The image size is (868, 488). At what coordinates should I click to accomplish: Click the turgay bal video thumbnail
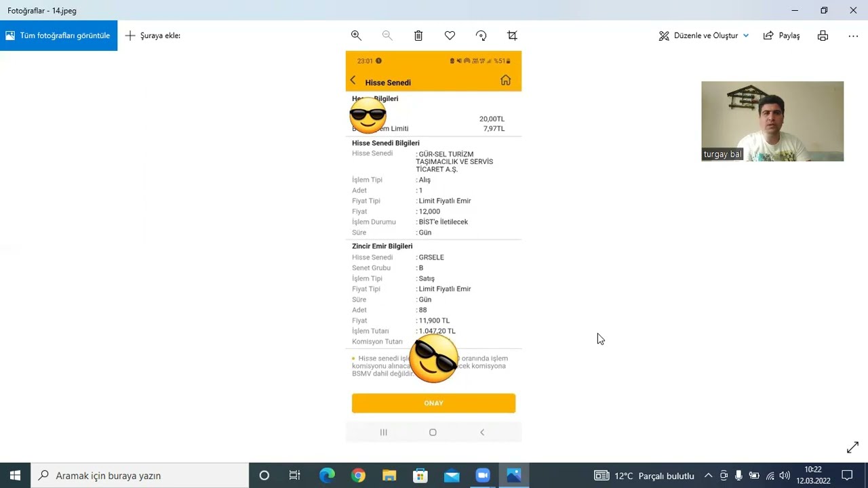772,121
